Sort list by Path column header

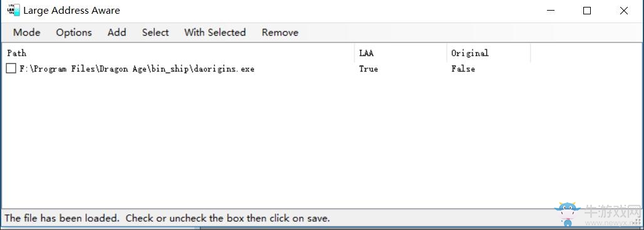[178, 53]
